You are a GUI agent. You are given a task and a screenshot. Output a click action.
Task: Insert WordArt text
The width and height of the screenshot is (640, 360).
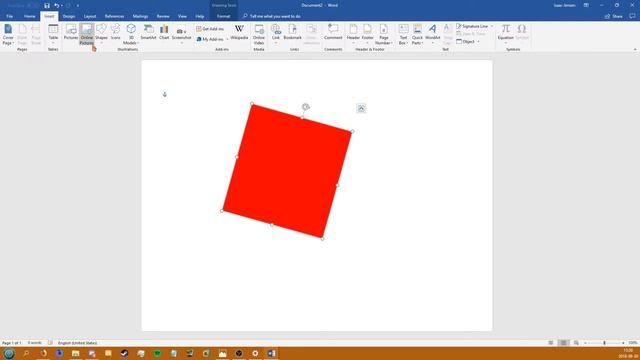tap(433, 34)
